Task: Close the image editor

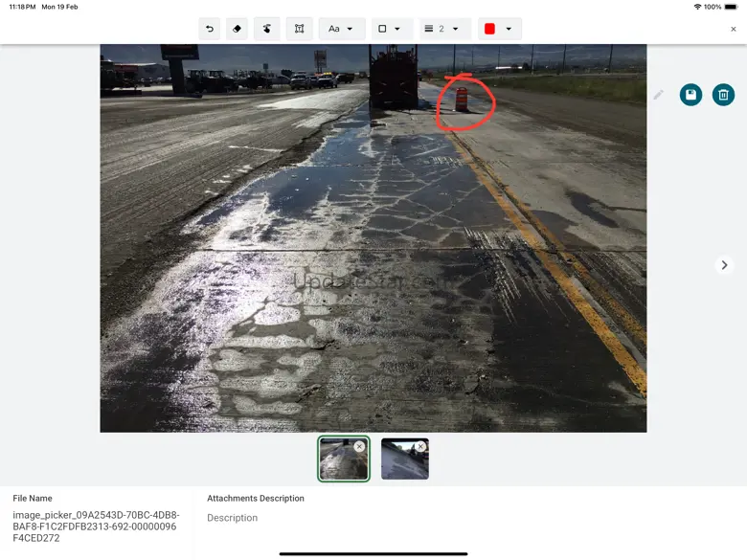Action: 734,29
